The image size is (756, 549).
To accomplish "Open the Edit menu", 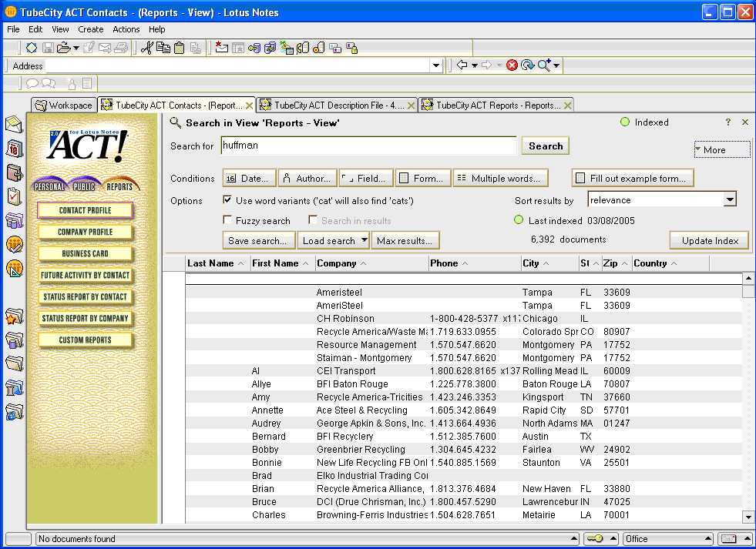I will click(x=35, y=29).
